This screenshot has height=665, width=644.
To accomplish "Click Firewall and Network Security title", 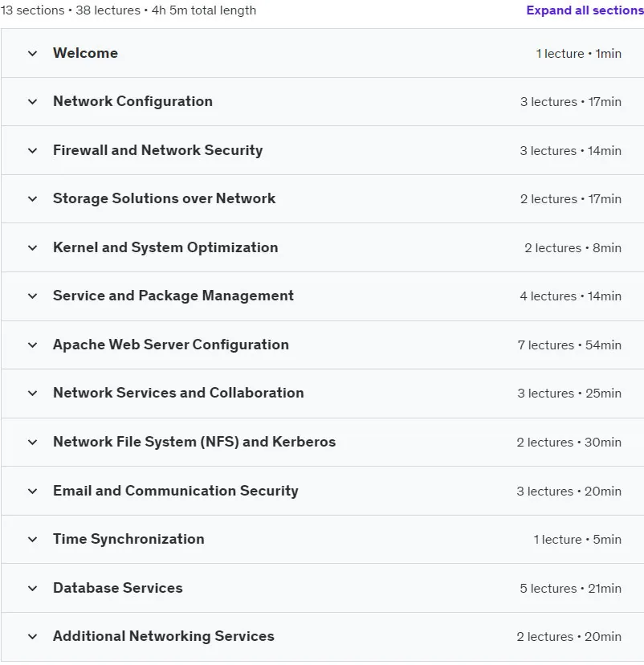I will (x=157, y=150).
